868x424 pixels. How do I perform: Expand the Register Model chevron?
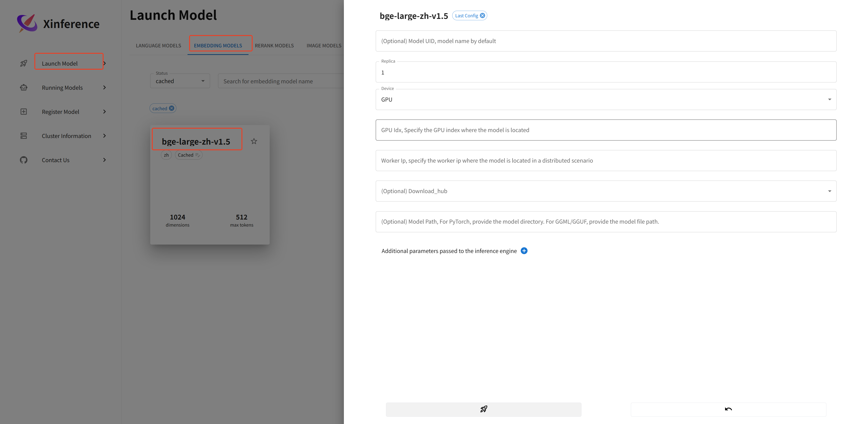(104, 112)
